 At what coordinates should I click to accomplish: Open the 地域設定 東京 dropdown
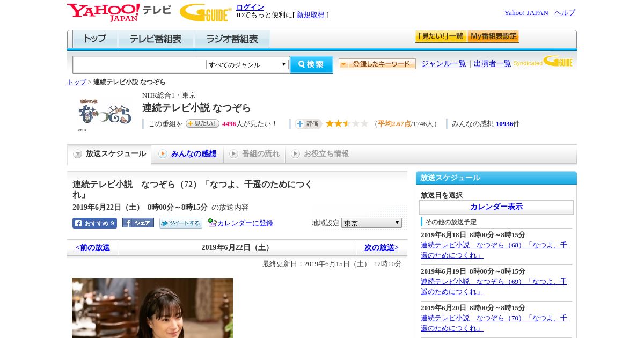point(371,223)
